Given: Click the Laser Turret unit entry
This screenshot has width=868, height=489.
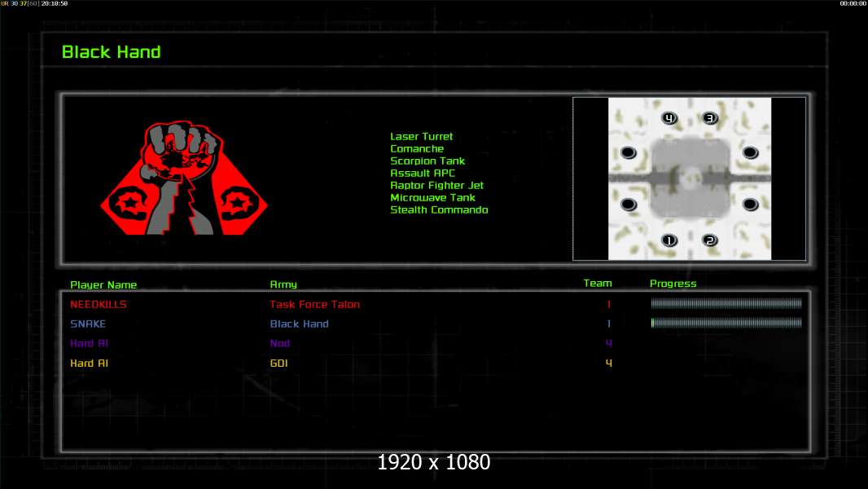Looking at the screenshot, I should (421, 136).
